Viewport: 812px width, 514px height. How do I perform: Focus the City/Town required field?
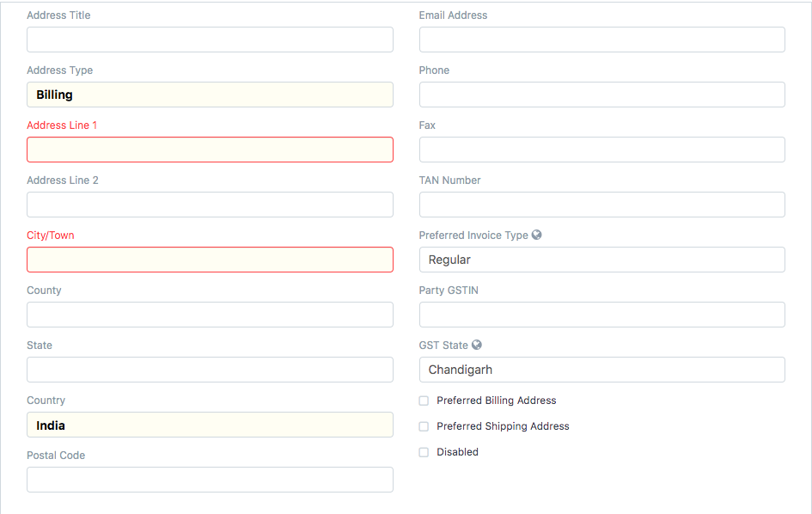click(x=210, y=260)
